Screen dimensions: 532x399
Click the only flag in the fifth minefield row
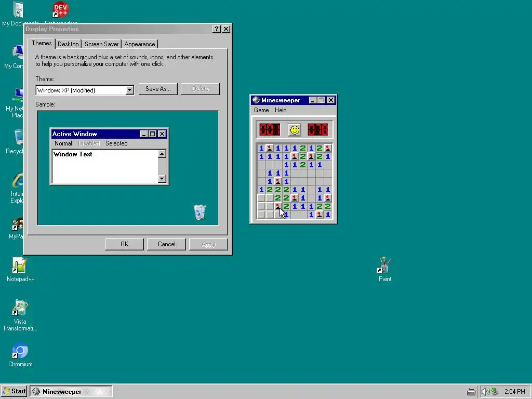(278, 181)
